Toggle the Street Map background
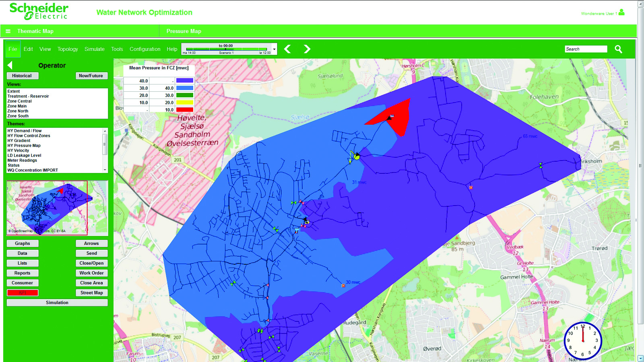 (91, 293)
